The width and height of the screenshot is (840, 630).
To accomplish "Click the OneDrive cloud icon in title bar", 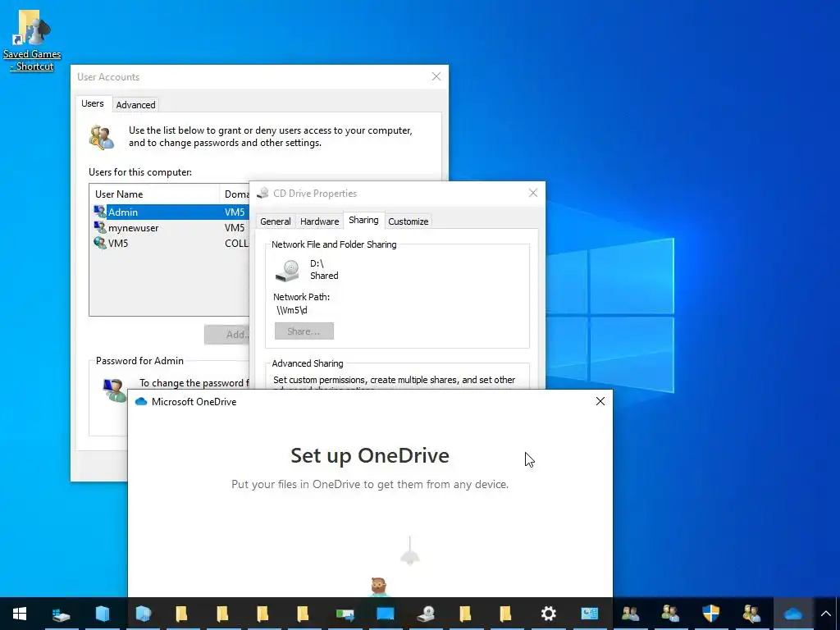I will pos(141,401).
